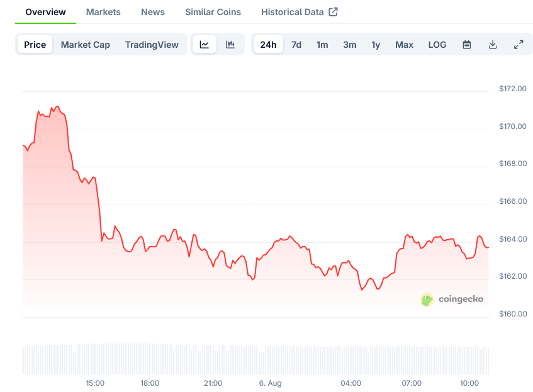Click the external-link icon beside Historical Data
The image size is (533, 392).
[x=333, y=12]
